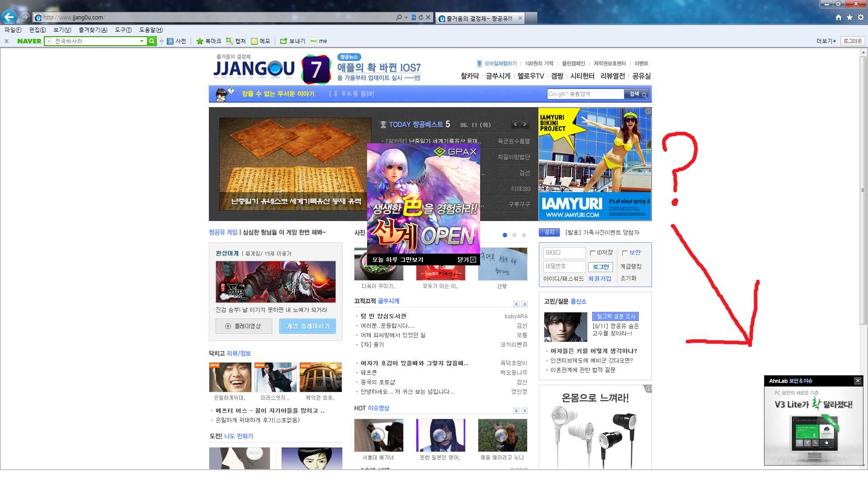
Task: Close the Naver toolbar with the X
Action: (x=6, y=41)
